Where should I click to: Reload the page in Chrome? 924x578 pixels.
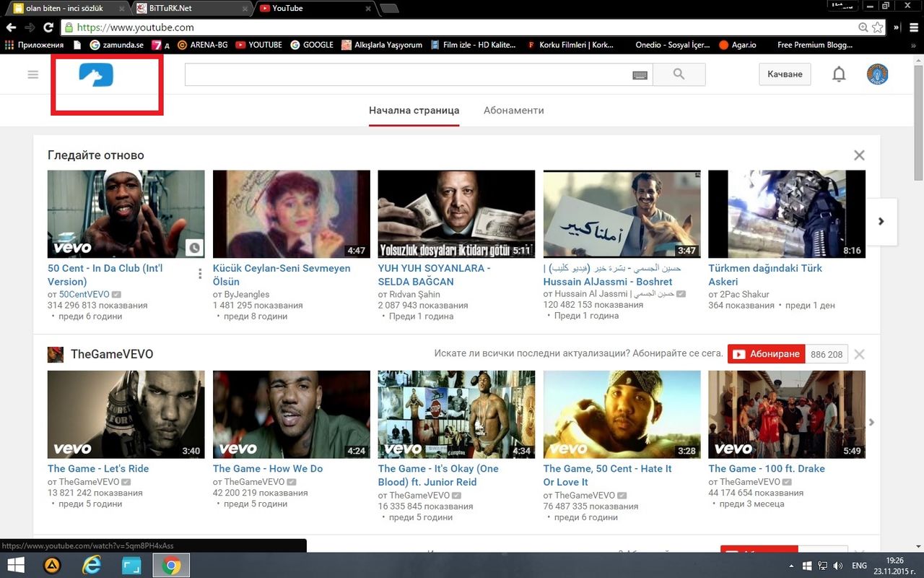click(48, 27)
